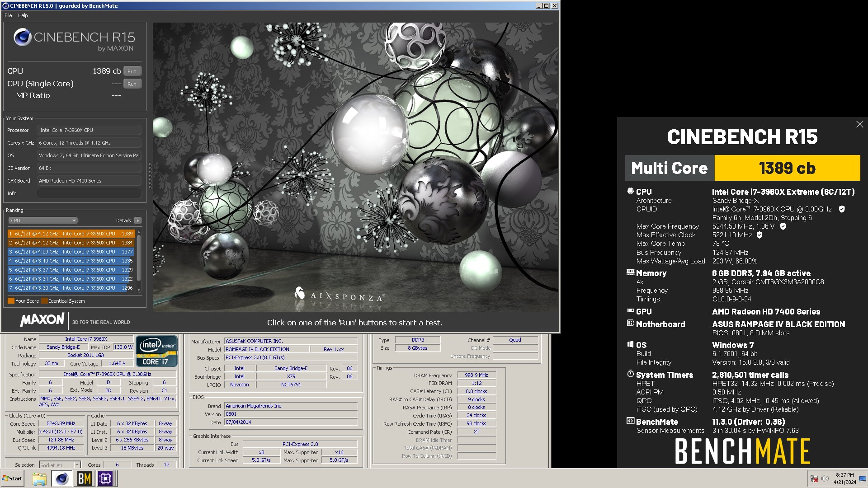Click the Details arrow button in Ranking

click(138, 221)
